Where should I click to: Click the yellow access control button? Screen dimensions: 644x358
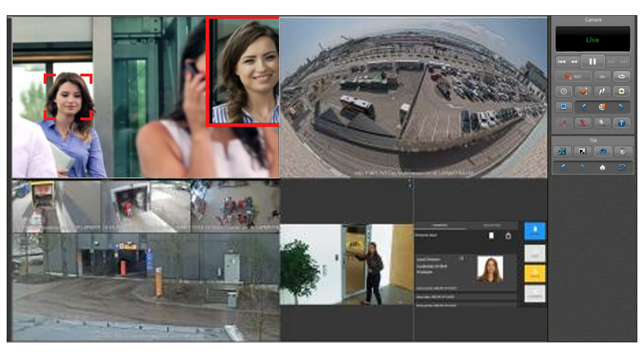point(535,274)
